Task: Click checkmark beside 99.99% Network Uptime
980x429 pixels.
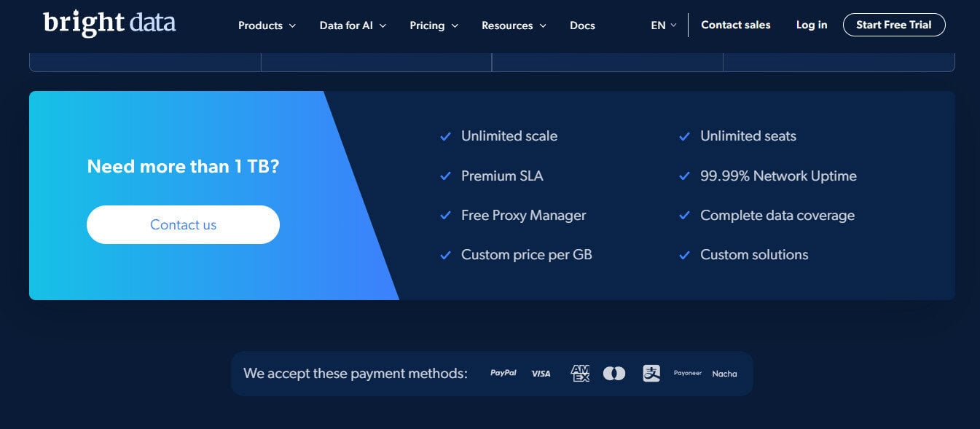Action: 684,176
